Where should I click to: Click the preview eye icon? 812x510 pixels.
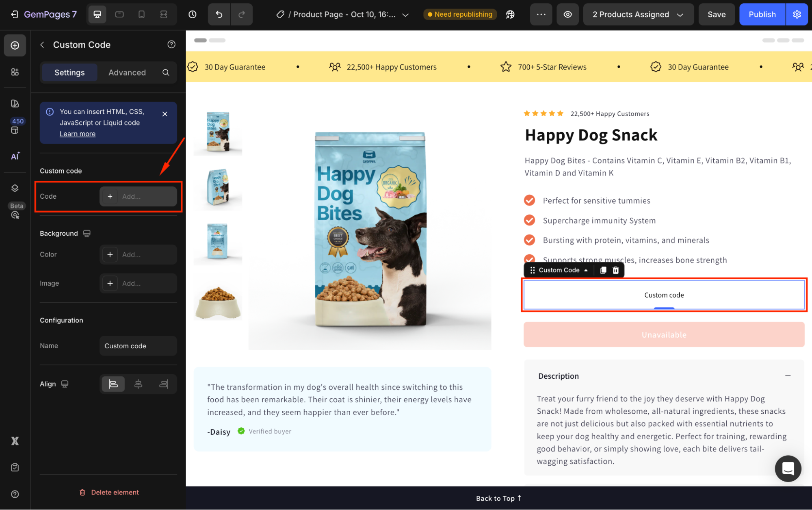[x=567, y=15]
